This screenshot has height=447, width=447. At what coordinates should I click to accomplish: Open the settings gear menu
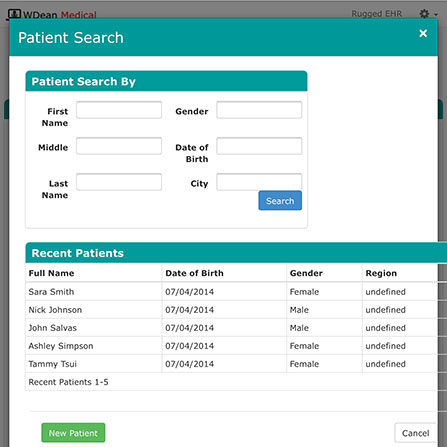[x=424, y=14]
